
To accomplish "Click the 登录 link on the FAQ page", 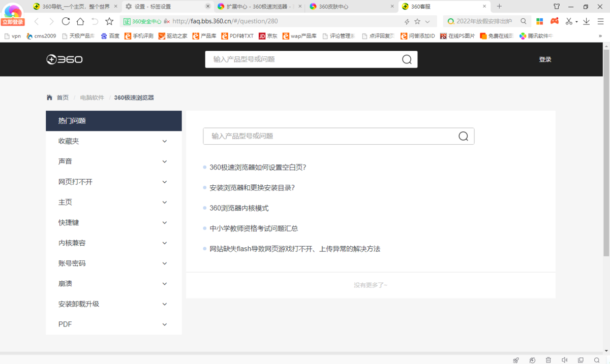I will (545, 59).
